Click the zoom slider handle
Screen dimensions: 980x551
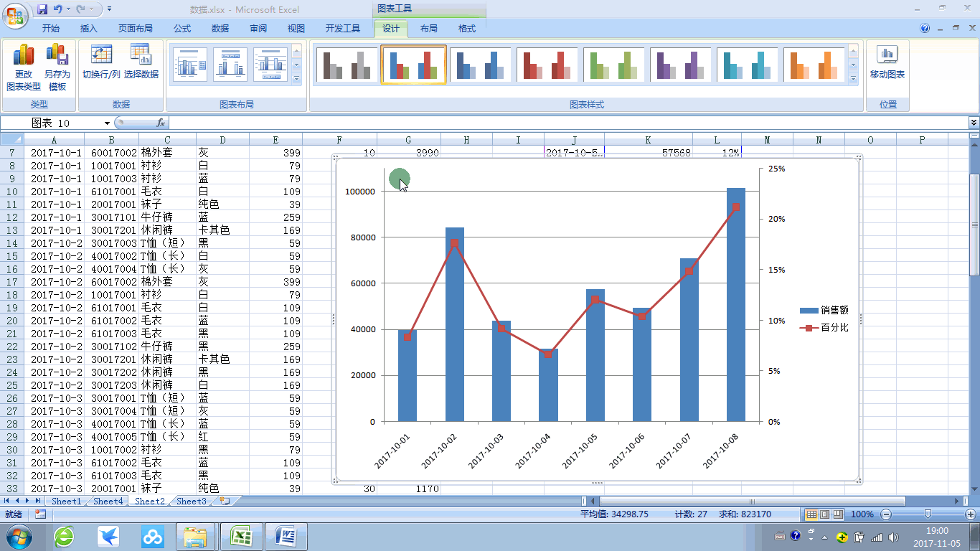[x=928, y=514]
